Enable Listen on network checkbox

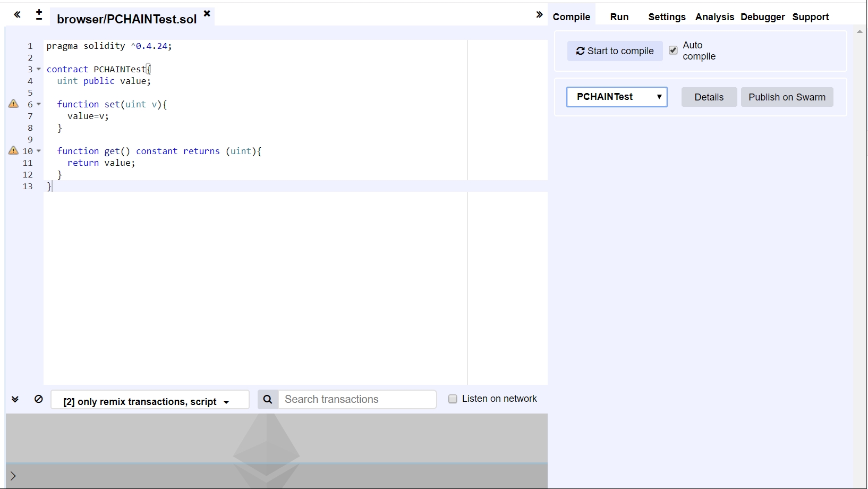coord(453,399)
